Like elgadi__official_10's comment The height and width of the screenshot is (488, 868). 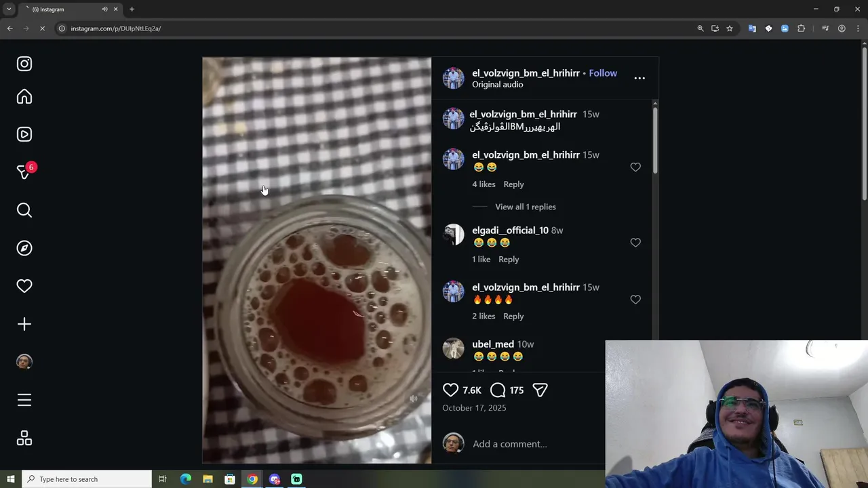pos(635,243)
